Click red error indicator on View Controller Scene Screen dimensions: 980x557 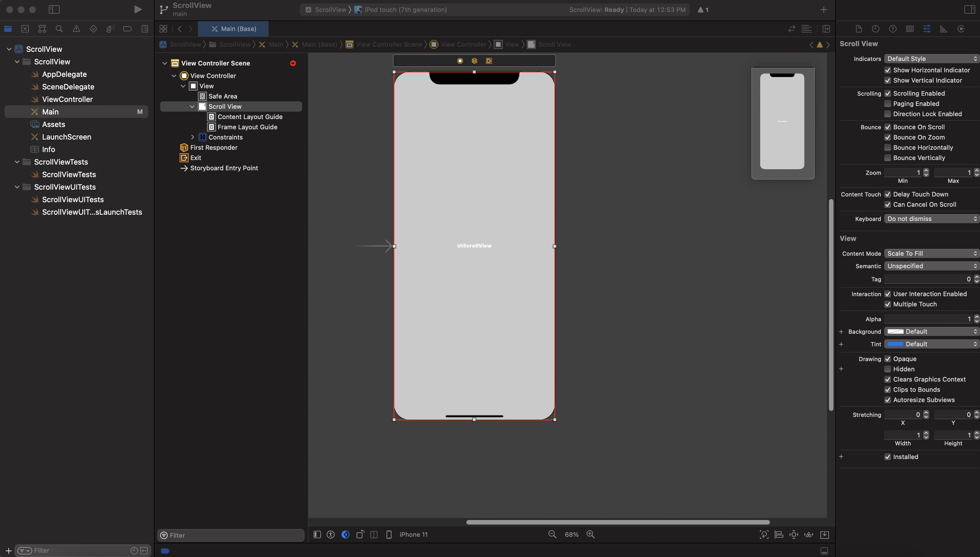(x=293, y=63)
